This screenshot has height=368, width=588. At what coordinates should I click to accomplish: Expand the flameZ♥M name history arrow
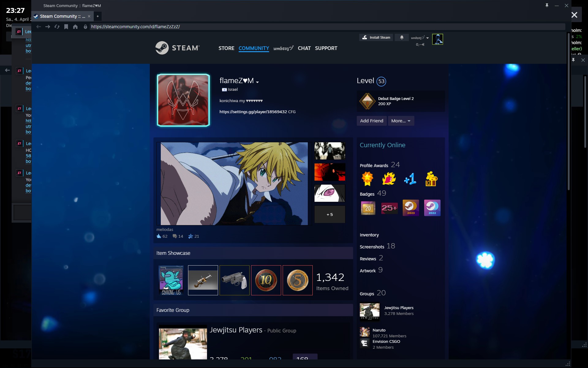coord(258,82)
